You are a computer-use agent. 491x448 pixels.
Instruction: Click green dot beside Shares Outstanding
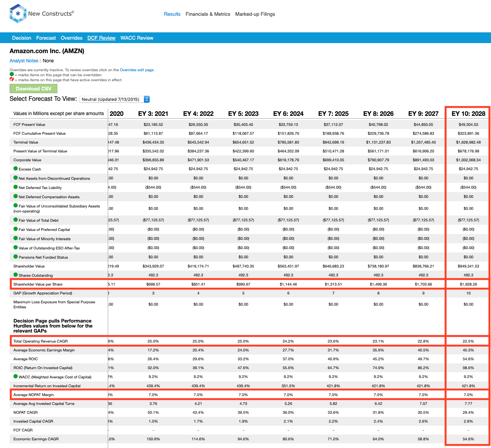pos(16,275)
